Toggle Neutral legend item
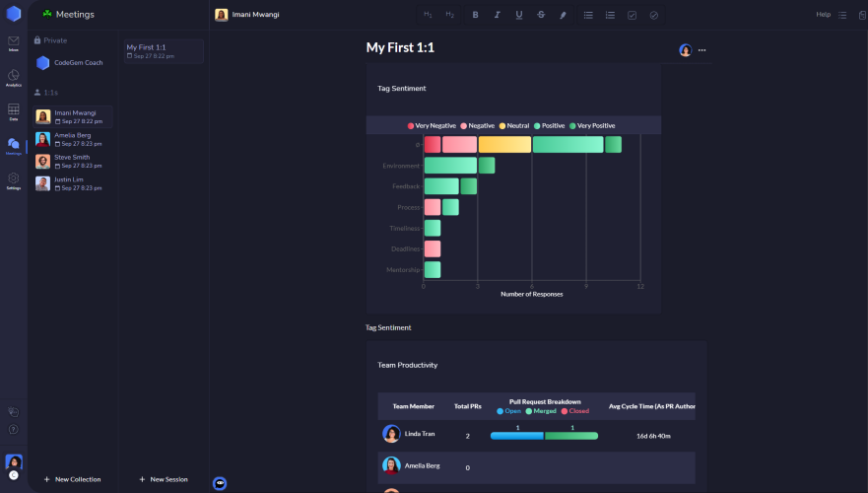 [x=514, y=126]
